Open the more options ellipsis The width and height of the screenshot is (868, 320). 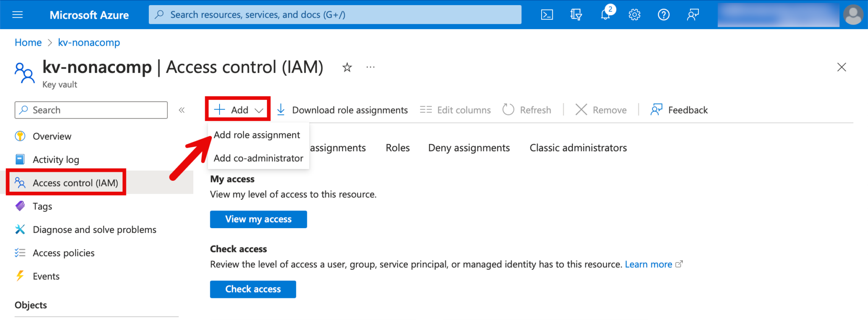(x=370, y=67)
